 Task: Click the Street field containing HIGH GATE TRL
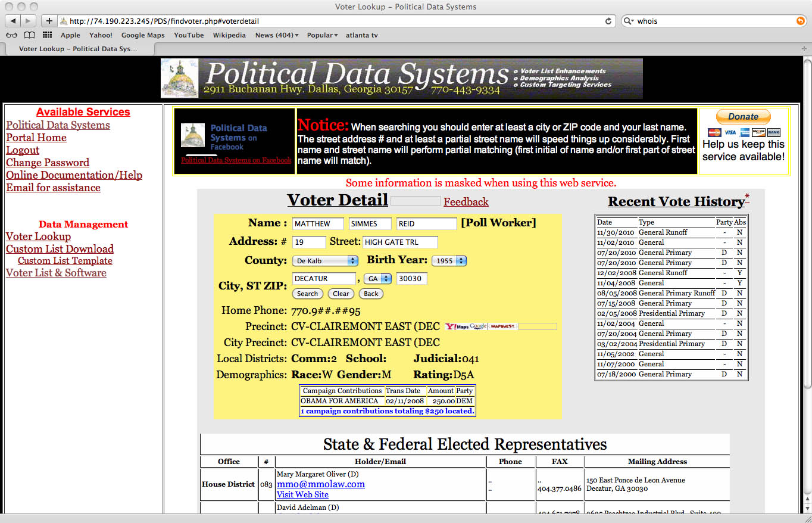400,242
